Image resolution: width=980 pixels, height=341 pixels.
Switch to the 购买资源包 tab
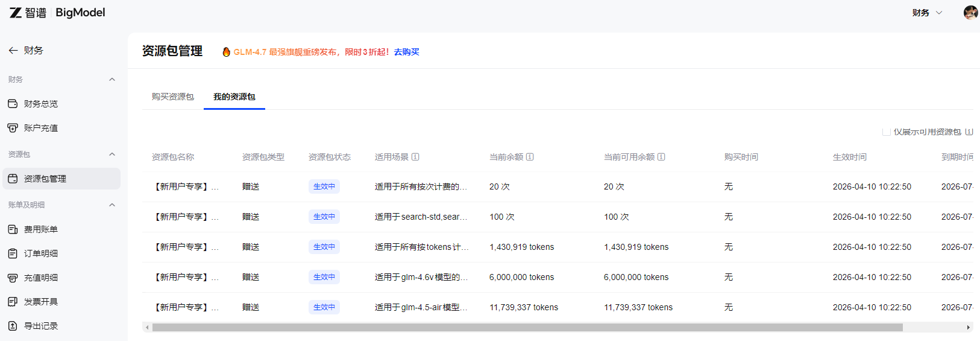coord(173,97)
